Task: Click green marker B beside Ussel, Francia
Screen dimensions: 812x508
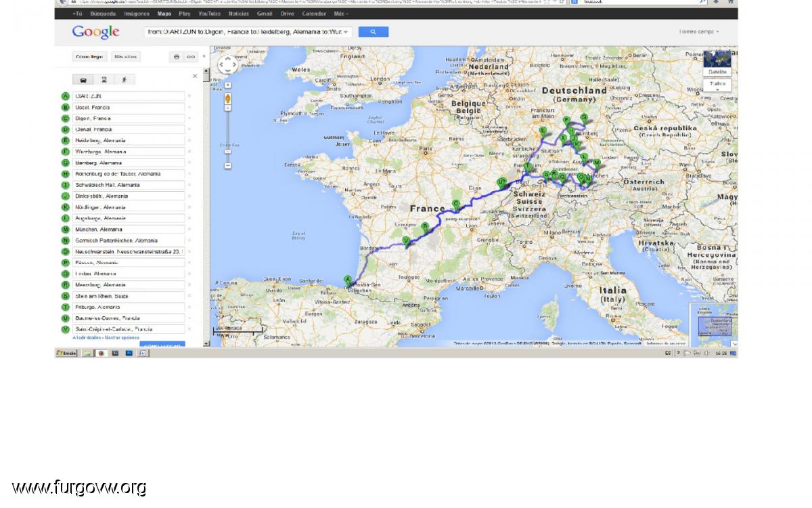Action: (x=66, y=107)
